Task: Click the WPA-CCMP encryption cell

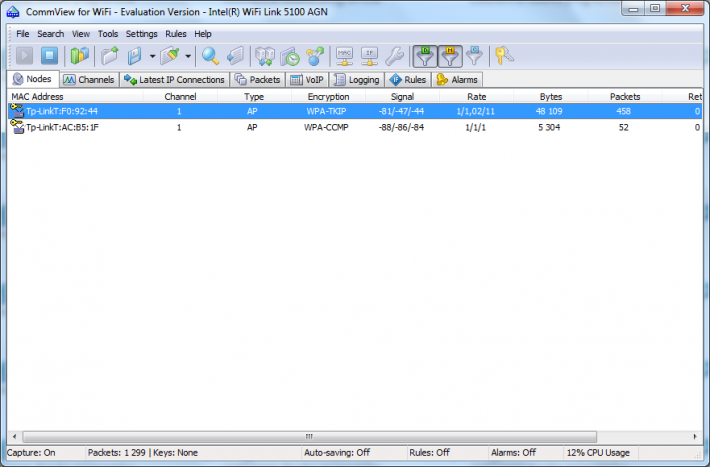Action: [x=326, y=128]
